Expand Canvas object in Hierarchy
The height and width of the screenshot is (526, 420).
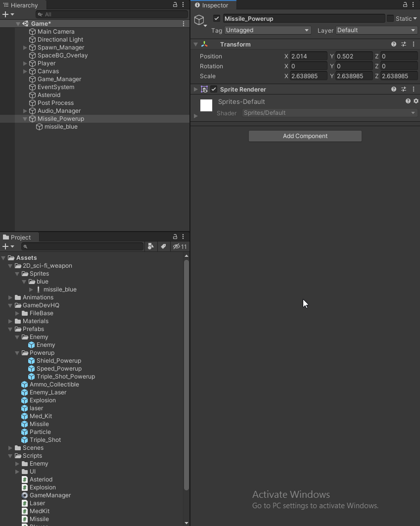coord(25,71)
